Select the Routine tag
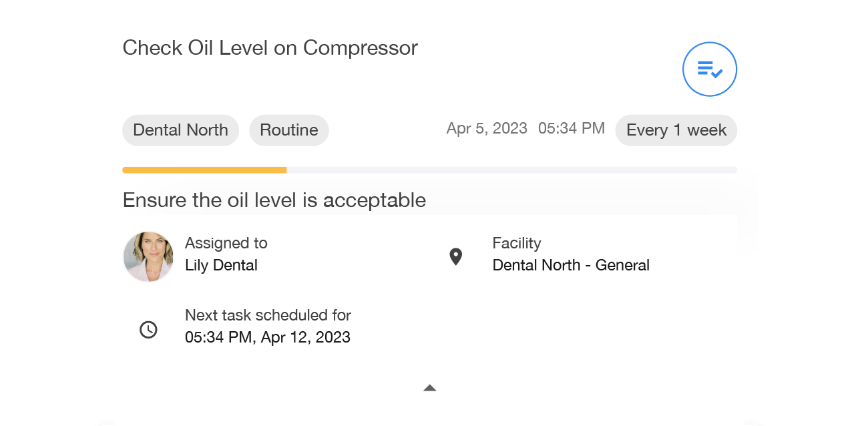This screenshot has width=868, height=426. point(288,130)
